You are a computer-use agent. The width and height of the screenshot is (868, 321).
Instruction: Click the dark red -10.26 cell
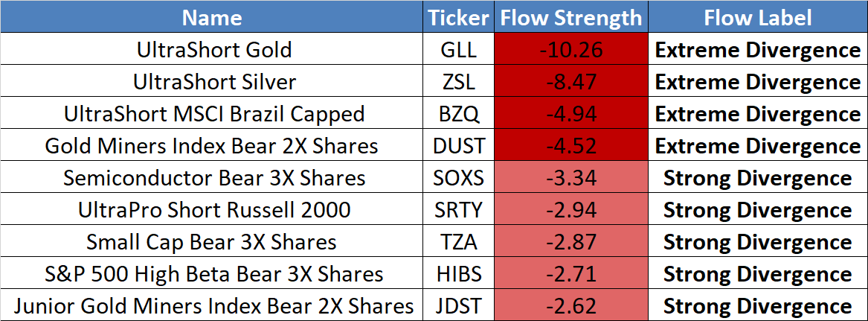[571, 50]
